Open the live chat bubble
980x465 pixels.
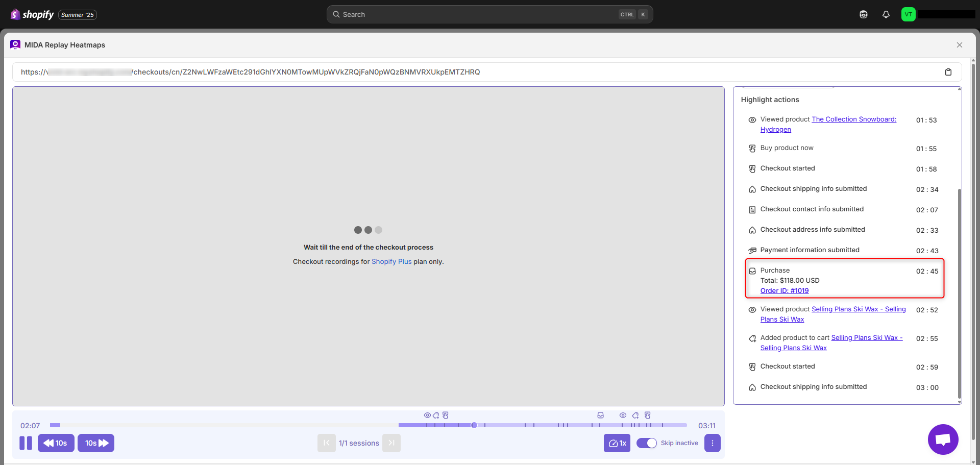click(943, 439)
